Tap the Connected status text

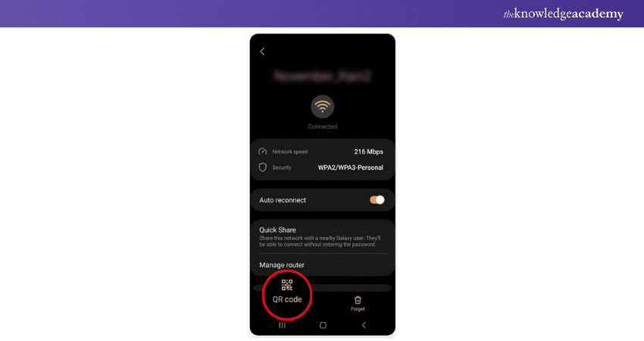(323, 127)
